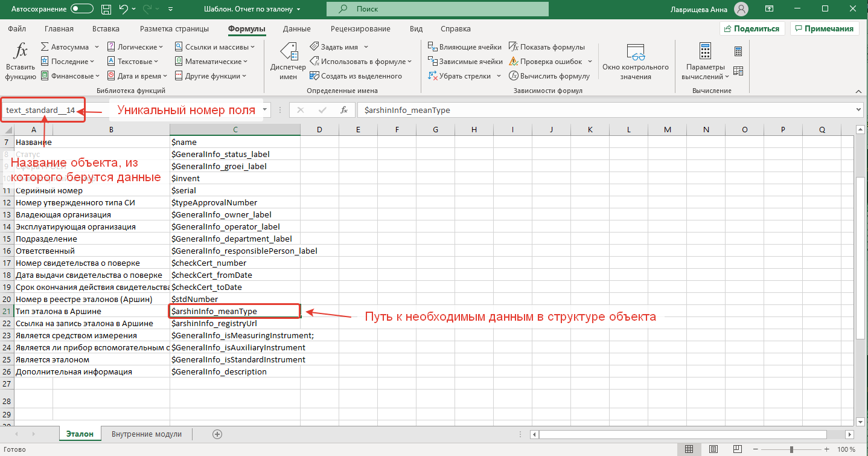
Task: Click the formula bar fx insert function icon
Action: (x=344, y=111)
